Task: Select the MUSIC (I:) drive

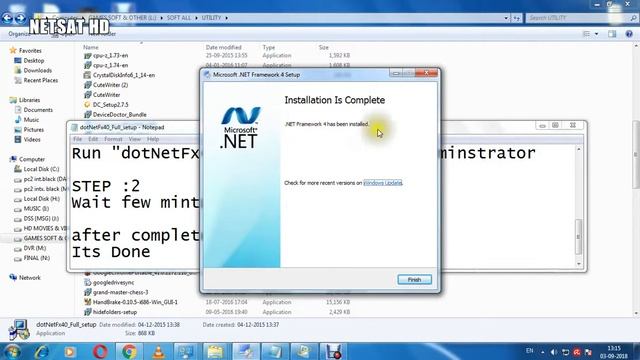Action: pyautogui.click(x=36, y=209)
